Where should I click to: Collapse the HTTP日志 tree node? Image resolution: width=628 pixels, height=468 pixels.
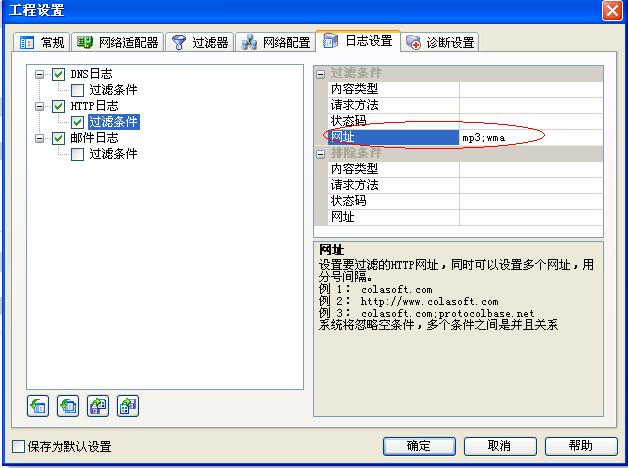tap(39, 106)
